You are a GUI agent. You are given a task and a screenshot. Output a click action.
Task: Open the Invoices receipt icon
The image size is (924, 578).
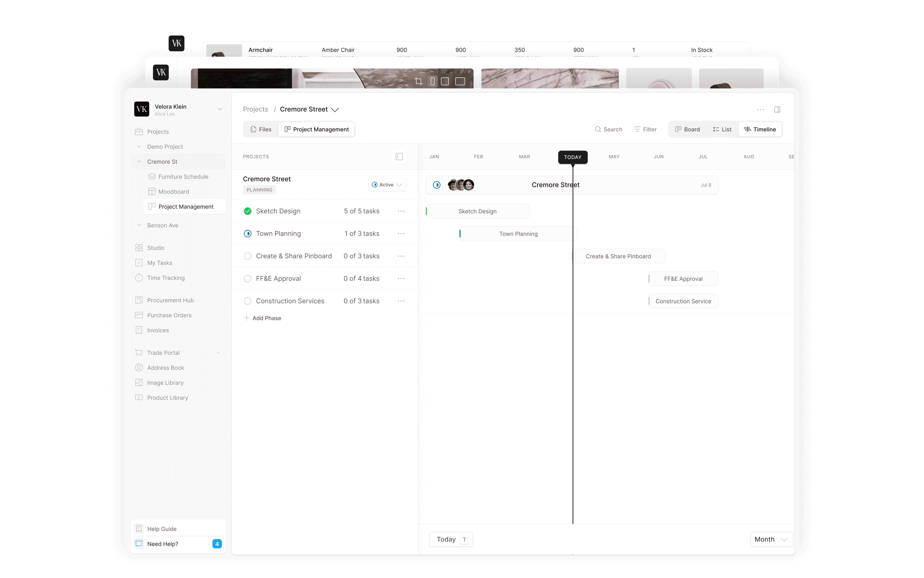[139, 330]
